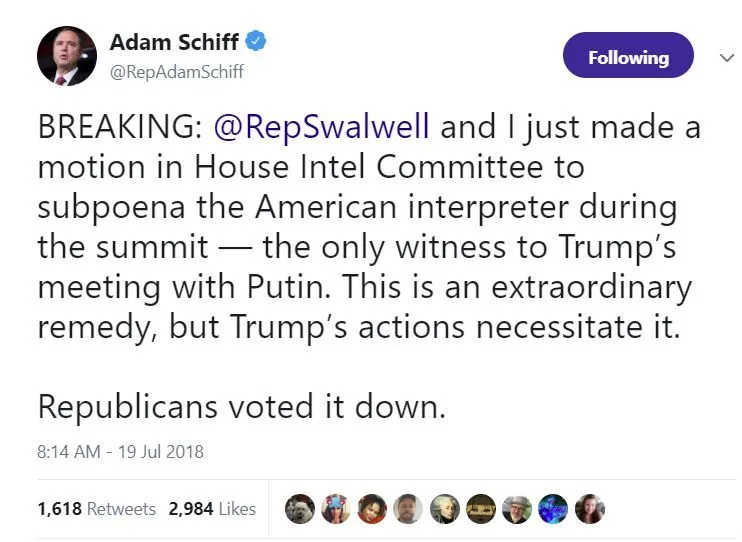Open the @RepAdamSchiff handle
Viewport: 742px width, 542px height.
click(177, 72)
